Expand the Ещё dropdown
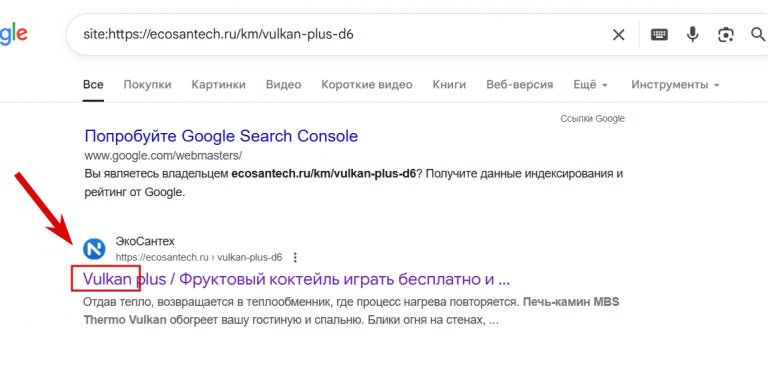 [591, 85]
